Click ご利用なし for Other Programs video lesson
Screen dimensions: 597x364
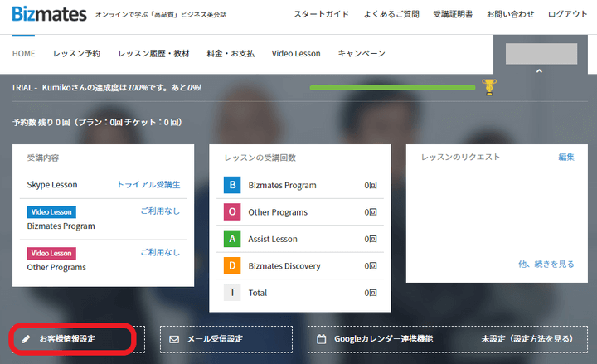pos(160,252)
